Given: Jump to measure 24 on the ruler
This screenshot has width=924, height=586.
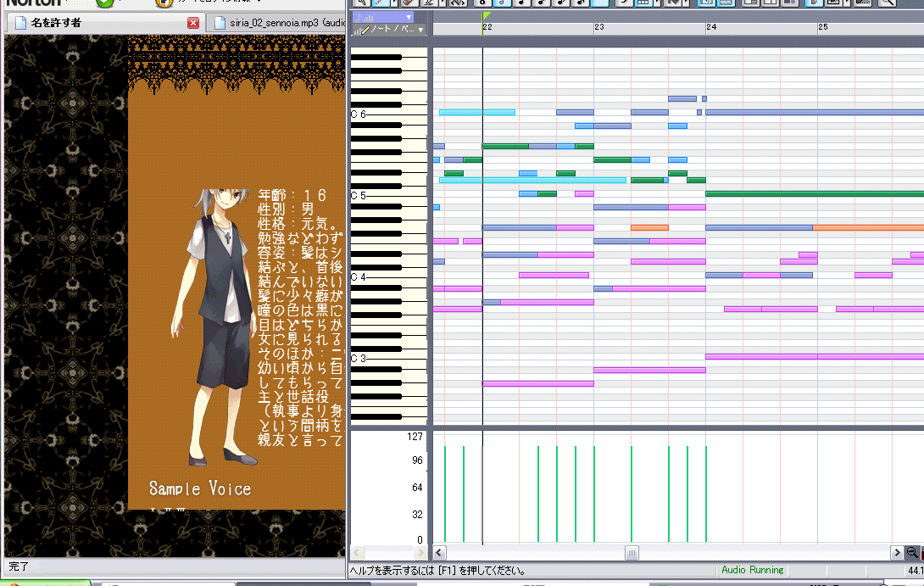Looking at the screenshot, I should click(711, 27).
